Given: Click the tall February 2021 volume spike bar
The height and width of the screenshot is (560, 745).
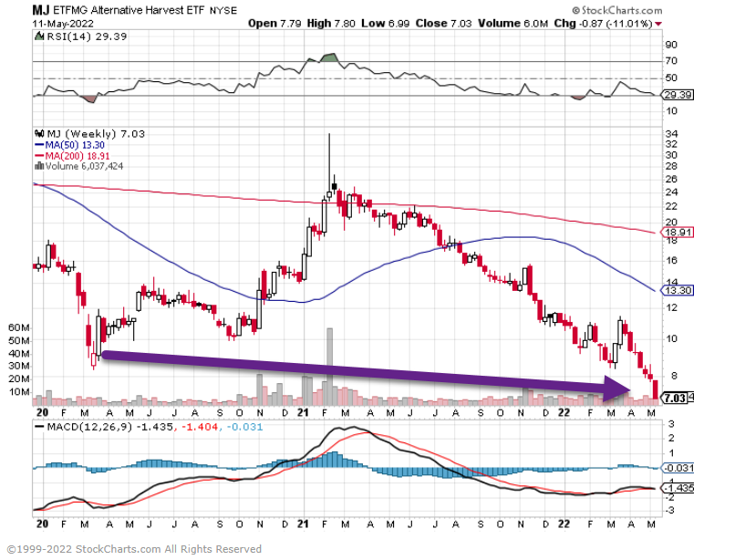Looking at the screenshot, I should coord(330,366).
